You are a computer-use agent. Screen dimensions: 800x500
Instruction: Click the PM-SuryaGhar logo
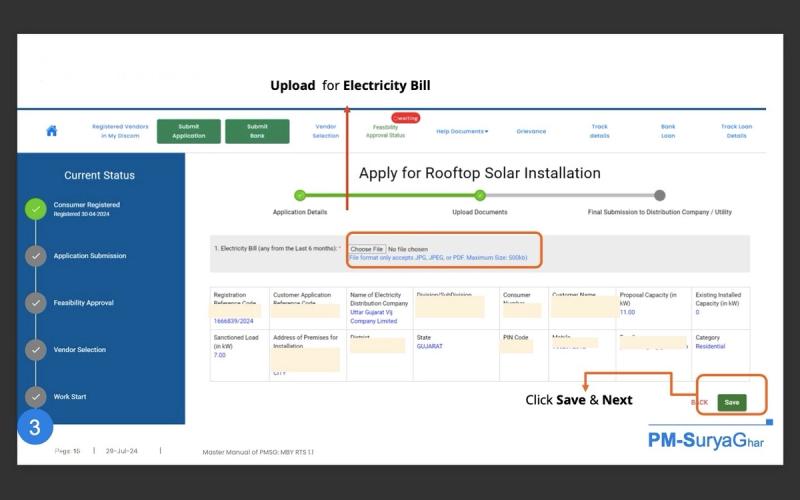[x=706, y=440]
